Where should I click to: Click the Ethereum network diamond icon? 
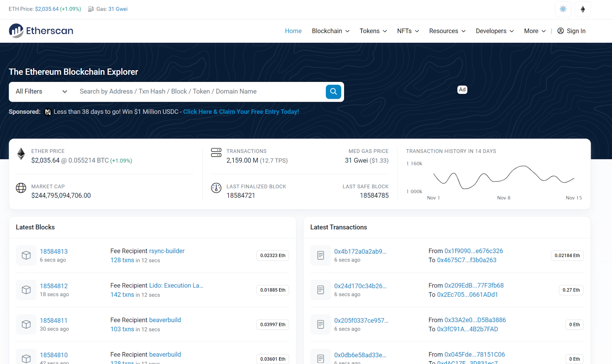(x=583, y=9)
